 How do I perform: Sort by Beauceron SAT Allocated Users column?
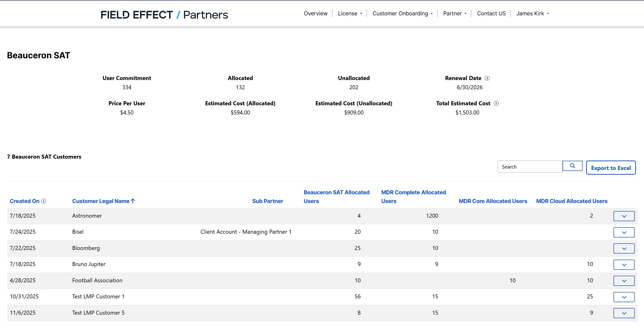[x=336, y=196]
